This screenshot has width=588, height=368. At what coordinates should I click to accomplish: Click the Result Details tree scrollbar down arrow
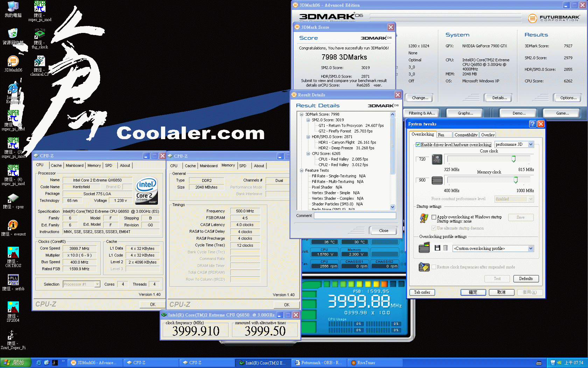click(392, 207)
